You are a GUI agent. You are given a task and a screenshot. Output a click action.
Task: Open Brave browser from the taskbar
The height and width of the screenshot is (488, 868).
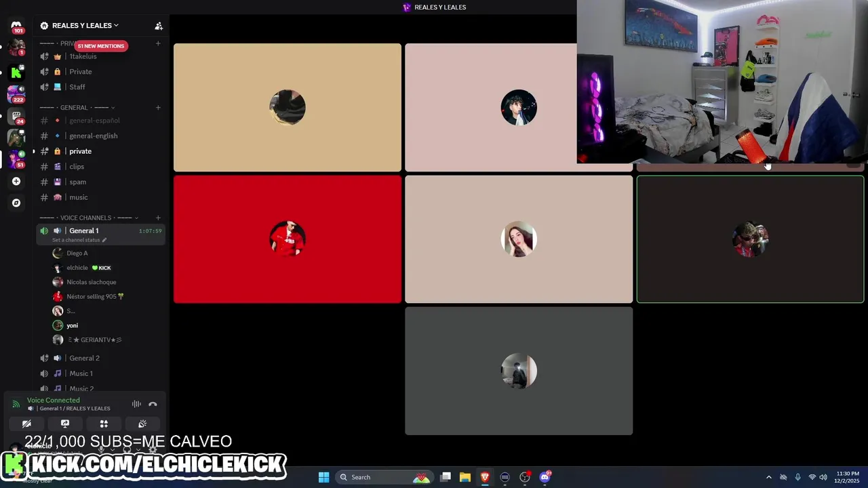click(485, 477)
